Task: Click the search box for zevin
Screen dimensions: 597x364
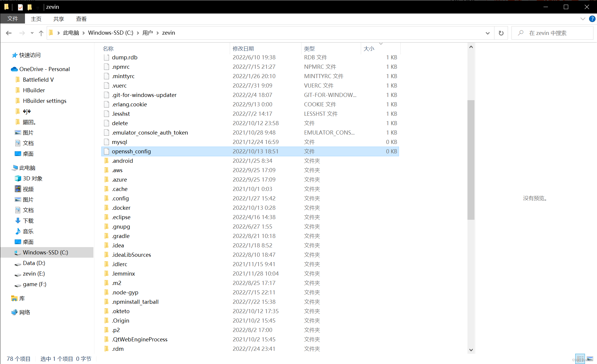Action: 552,33
